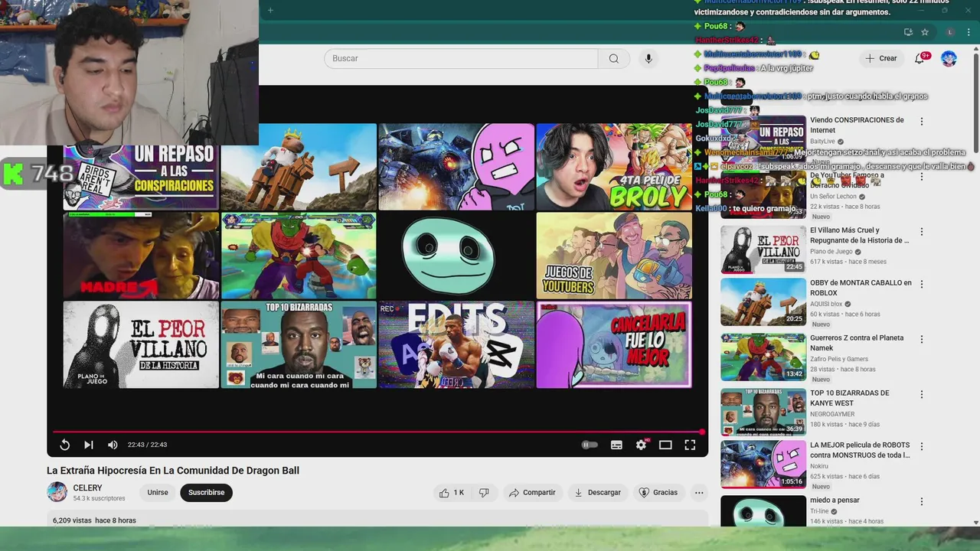Click video title La Extraña Hipocresía
Screen dimensions: 980x551
pos(173,471)
